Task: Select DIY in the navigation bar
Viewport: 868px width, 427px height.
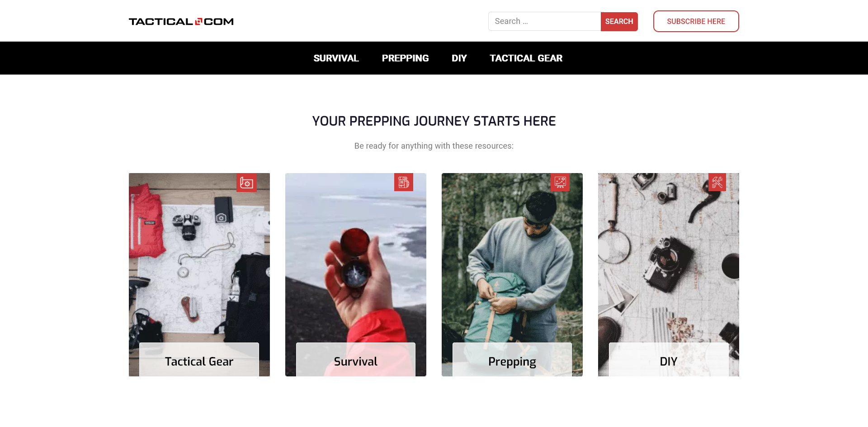Action: pyautogui.click(x=459, y=58)
